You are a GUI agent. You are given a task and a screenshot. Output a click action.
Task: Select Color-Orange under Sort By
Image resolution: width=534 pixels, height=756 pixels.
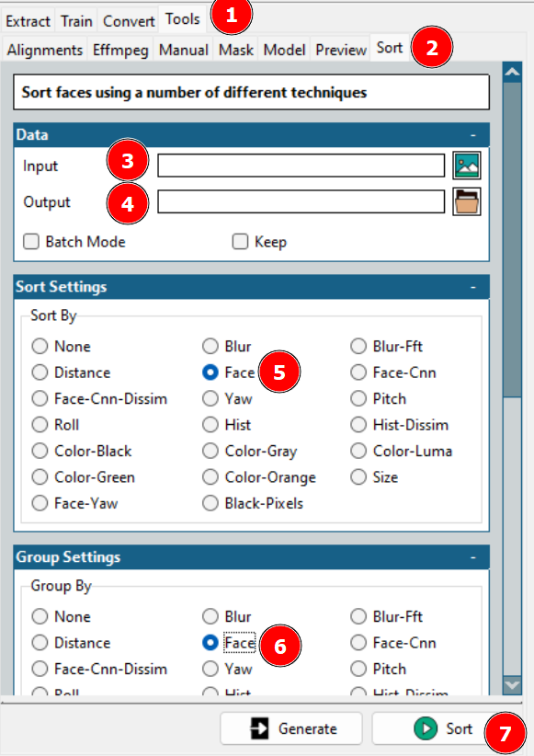(210, 476)
